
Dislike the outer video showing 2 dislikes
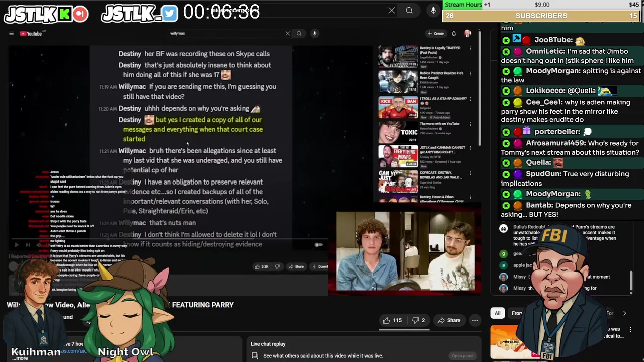pos(418,320)
